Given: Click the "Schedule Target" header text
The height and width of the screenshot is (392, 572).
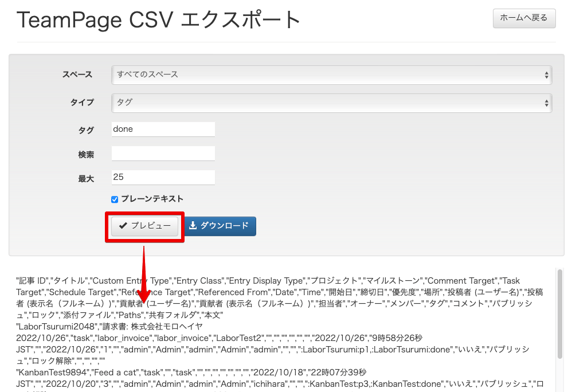Looking at the screenshot, I should click(x=81, y=292).
